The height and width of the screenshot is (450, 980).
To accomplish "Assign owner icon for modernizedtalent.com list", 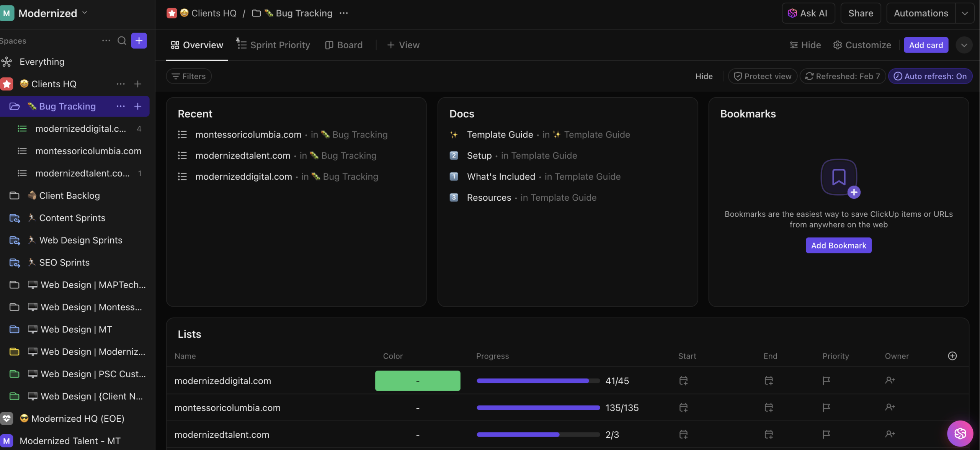I will (890, 434).
